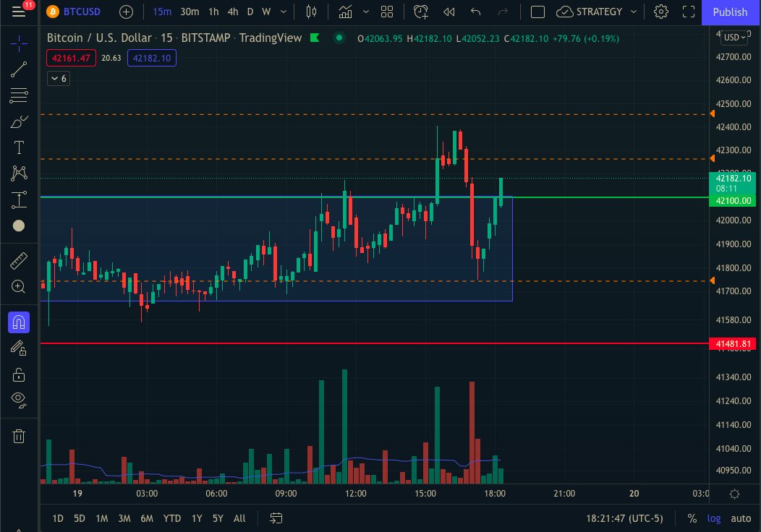The height and width of the screenshot is (532, 761).
Task: Select the ruler measure tool
Action: (x=19, y=261)
